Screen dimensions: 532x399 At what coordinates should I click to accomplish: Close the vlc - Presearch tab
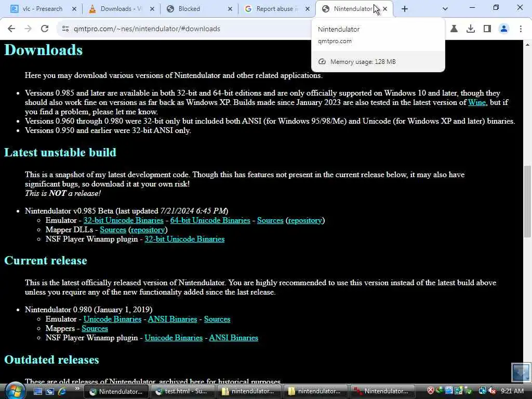[x=74, y=9]
